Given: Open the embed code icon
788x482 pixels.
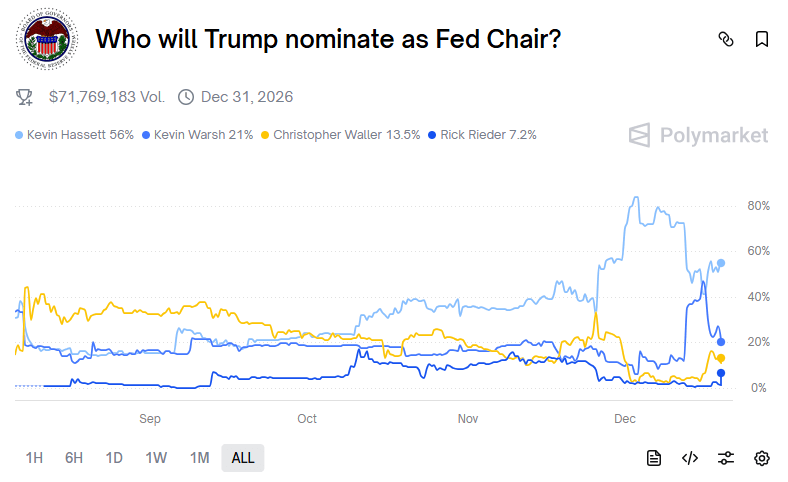Looking at the screenshot, I should tap(689, 458).
